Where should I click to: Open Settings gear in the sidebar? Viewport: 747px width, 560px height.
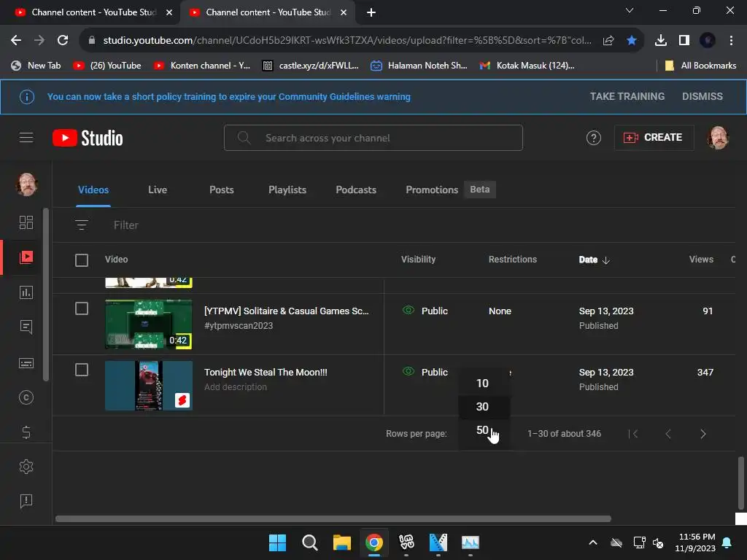(26, 467)
